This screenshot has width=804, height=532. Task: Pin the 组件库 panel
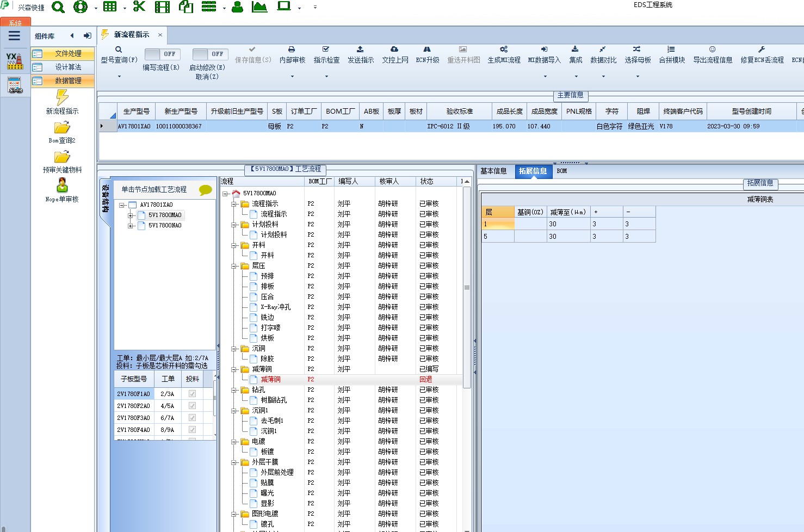click(87, 36)
